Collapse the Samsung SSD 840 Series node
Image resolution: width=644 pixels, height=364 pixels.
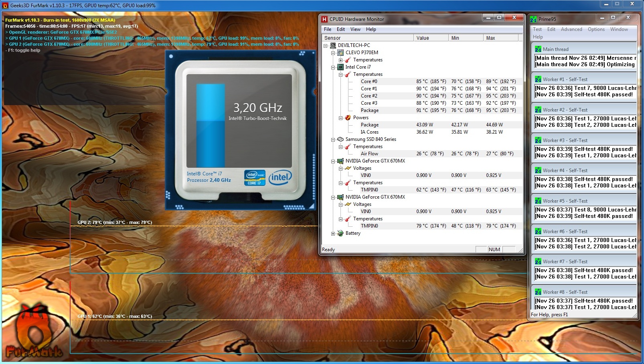[333, 140]
